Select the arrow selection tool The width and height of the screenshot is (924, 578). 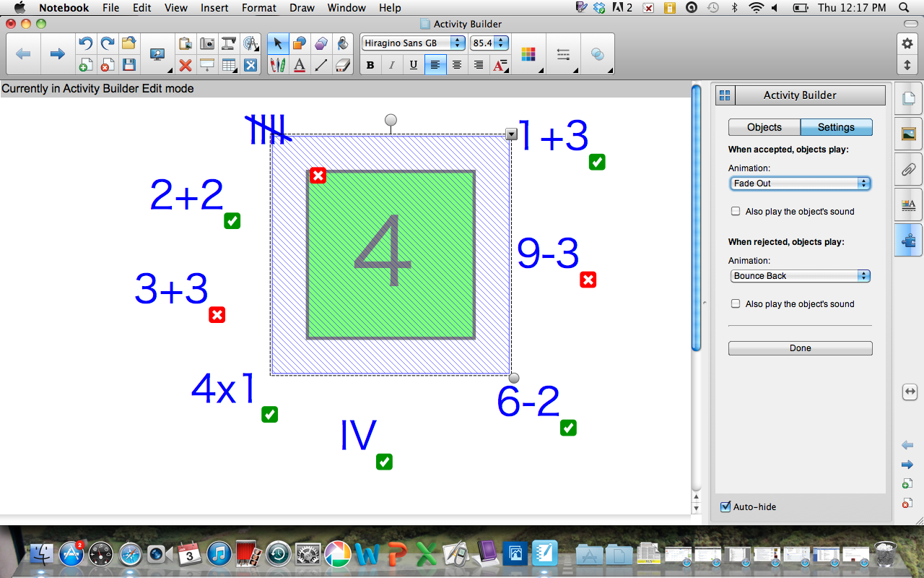point(277,43)
